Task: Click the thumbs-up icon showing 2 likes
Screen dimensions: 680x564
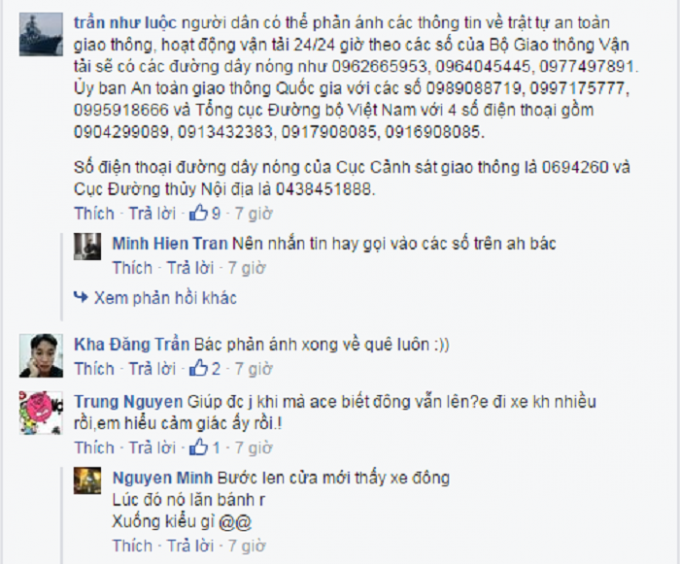Action: click(199, 368)
